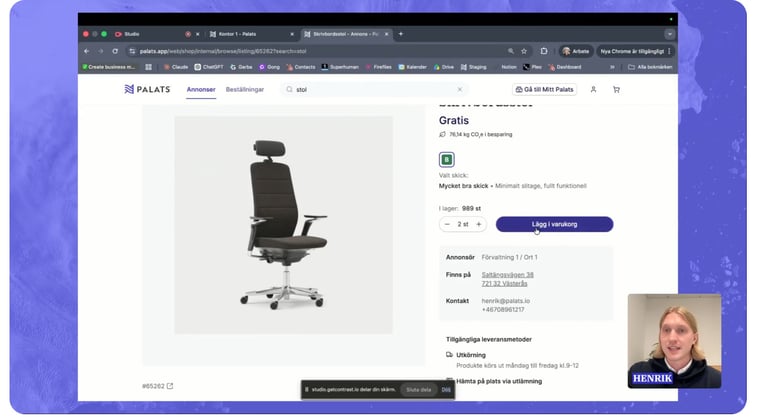
Task: Open the Staging bookmark
Action: click(474, 67)
